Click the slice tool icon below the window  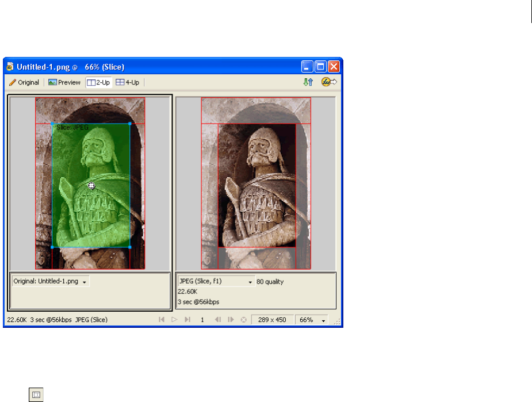coord(36,395)
